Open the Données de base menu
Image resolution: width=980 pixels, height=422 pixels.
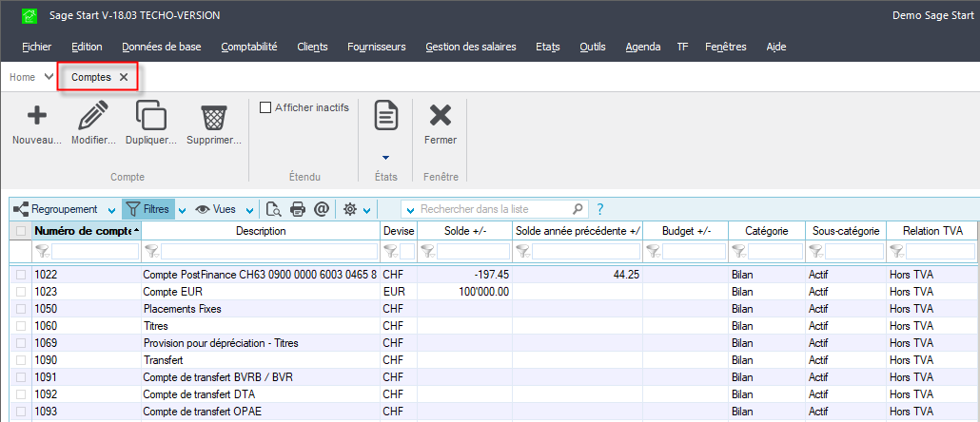(x=161, y=47)
